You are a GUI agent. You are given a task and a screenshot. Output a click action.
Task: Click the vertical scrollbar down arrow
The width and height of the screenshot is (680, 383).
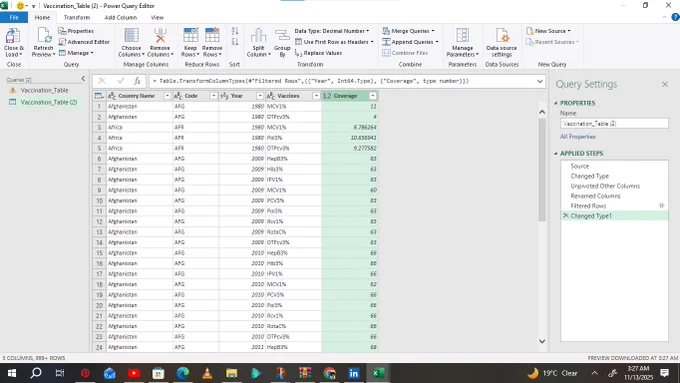[x=542, y=341]
